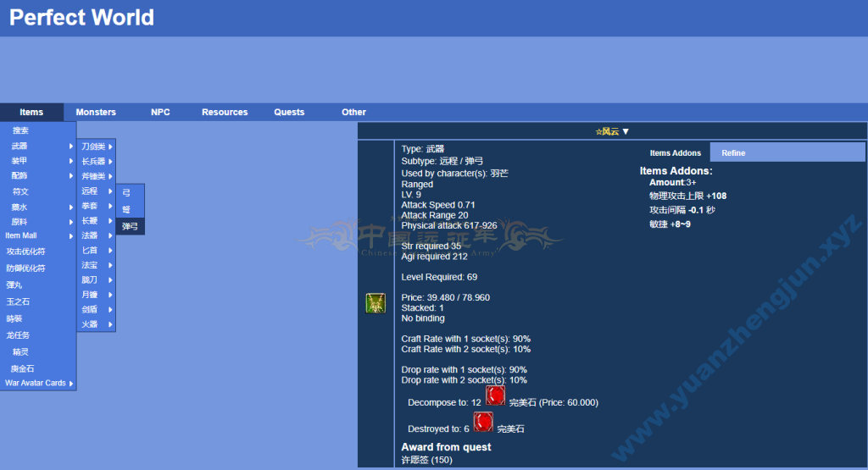Click the Perfect World site title
The width and height of the screenshot is (868, 470).
tap(81, 18)
